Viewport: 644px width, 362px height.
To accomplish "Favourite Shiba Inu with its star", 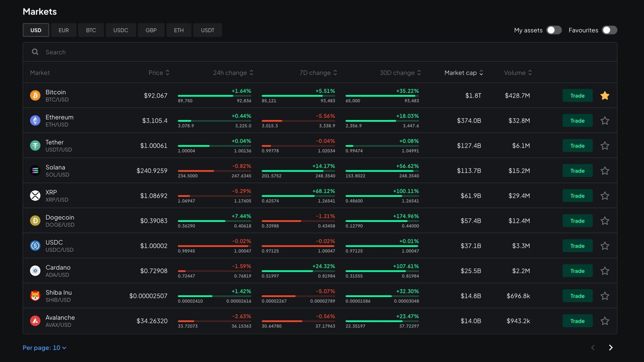I will pos(605,296).
